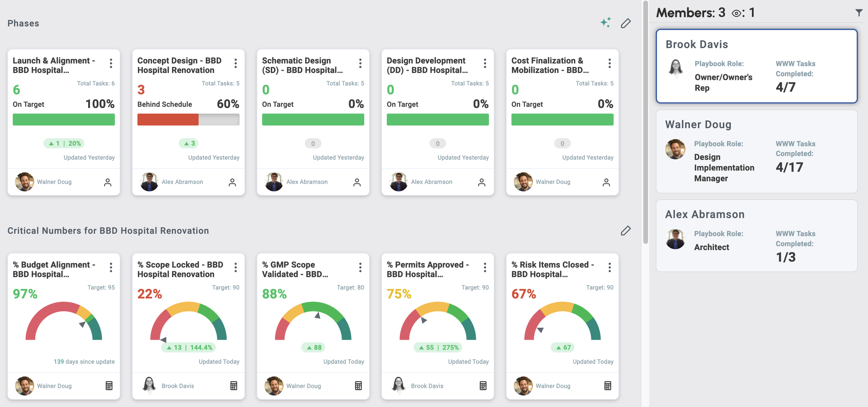Open options menu on % GMP Scope Validated card

pos(360,267)
